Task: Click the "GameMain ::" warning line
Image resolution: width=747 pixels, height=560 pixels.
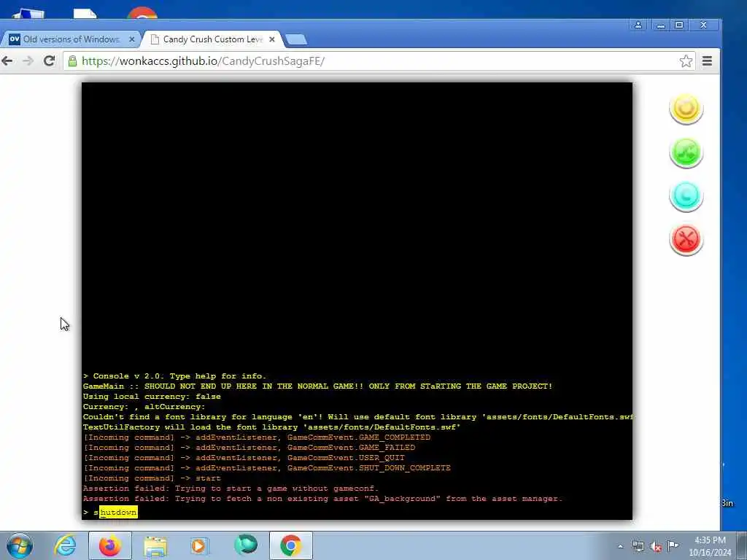Action: click(x=318, y=386)
